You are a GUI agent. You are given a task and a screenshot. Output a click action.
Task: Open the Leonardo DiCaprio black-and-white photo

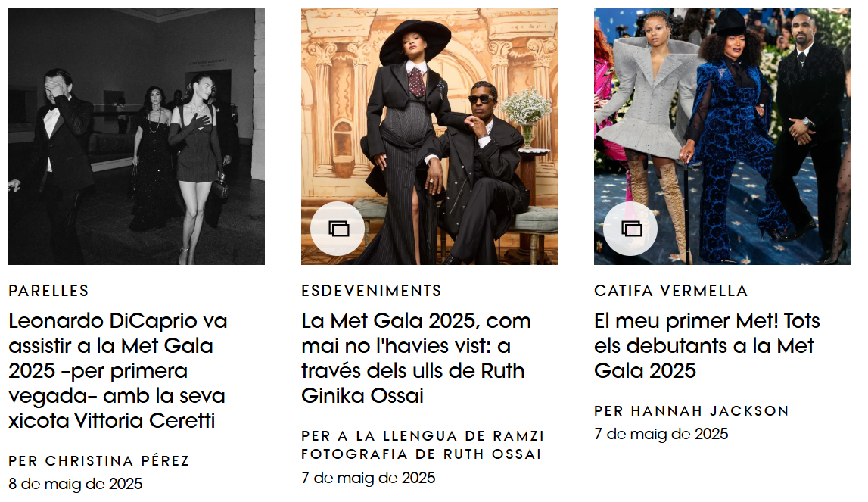pyautogui.click(x=137, y=136)
